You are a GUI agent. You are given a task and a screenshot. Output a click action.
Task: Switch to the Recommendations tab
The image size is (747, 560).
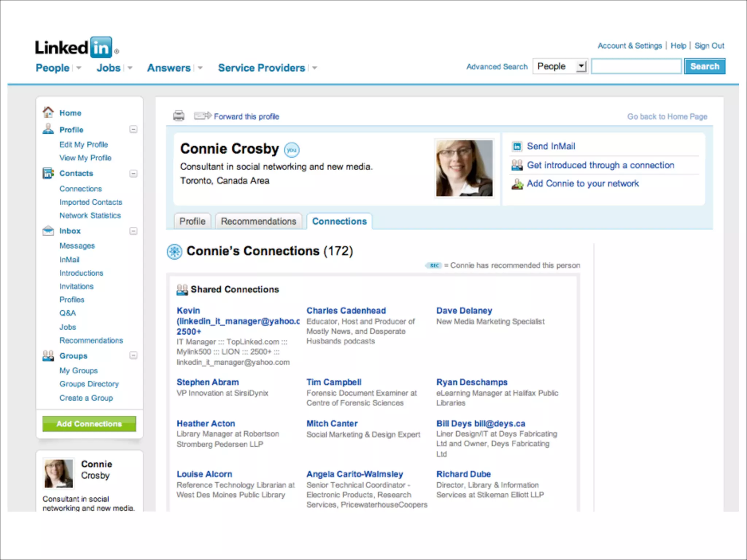(259, 221)
